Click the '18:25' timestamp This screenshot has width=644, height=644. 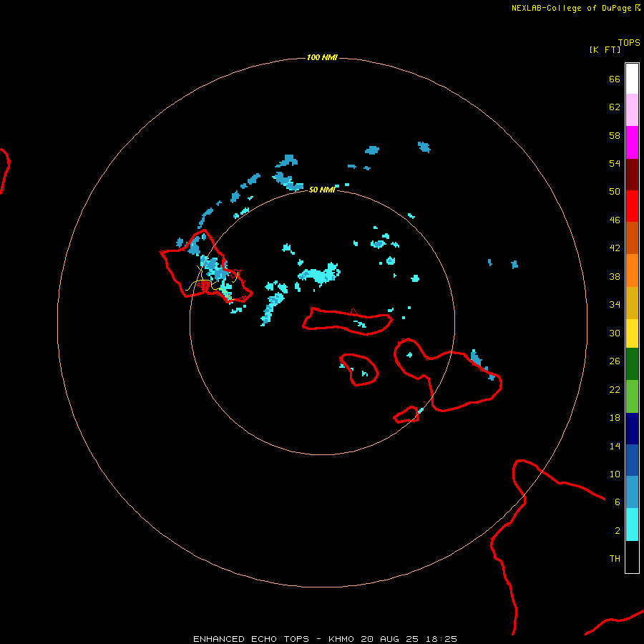point(441,639)
